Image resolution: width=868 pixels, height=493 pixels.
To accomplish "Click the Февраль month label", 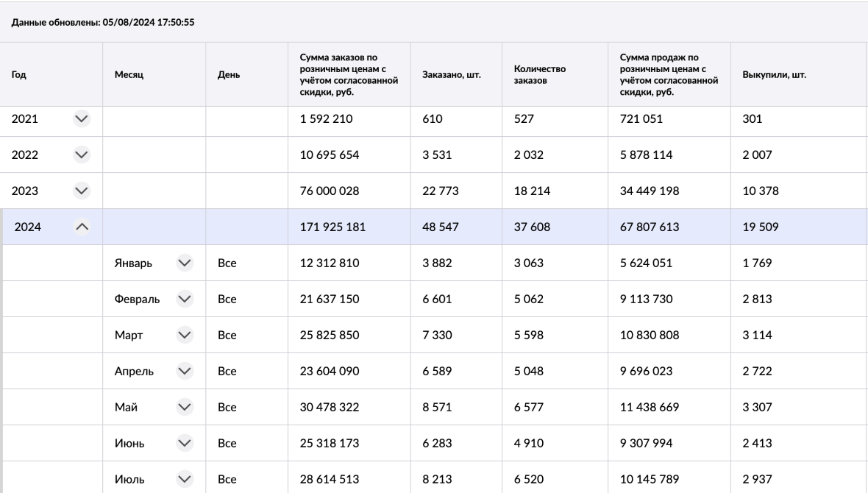I will (138, 299).
